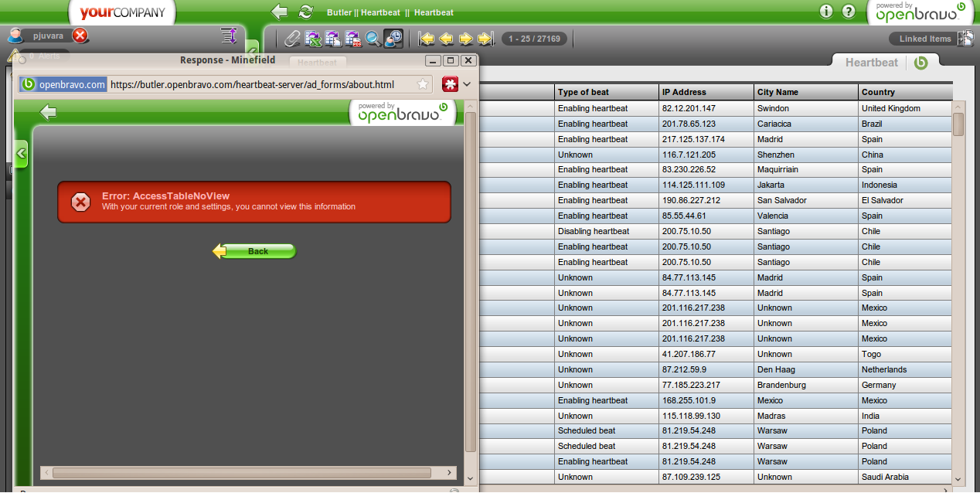This screenshot has height=493, width=980.
Task: Click the popup URL address field
Action: click(261, 84)
